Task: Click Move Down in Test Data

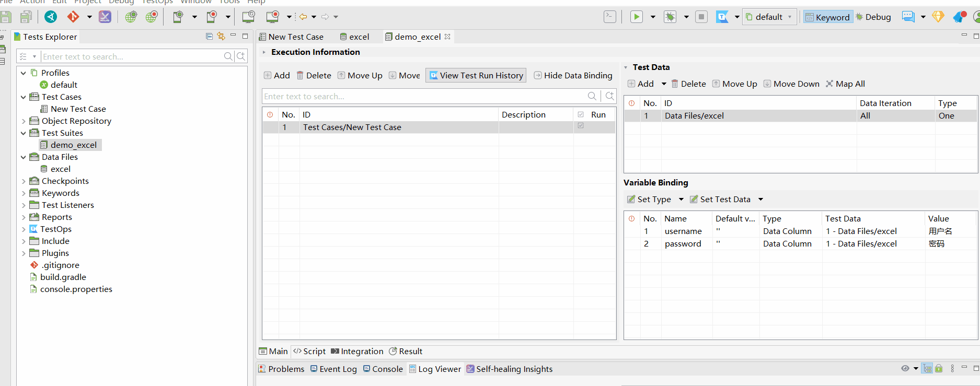Action: [x=791, y=84]
